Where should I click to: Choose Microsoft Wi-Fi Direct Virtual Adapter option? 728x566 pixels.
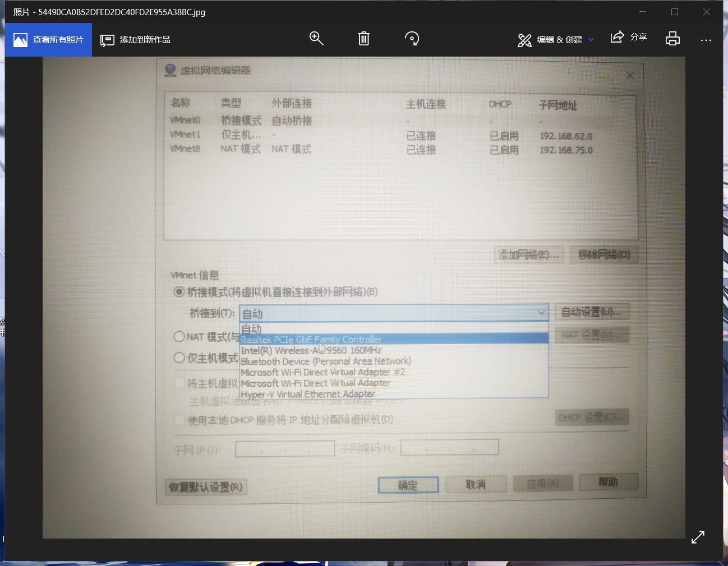tap(394, 383)
